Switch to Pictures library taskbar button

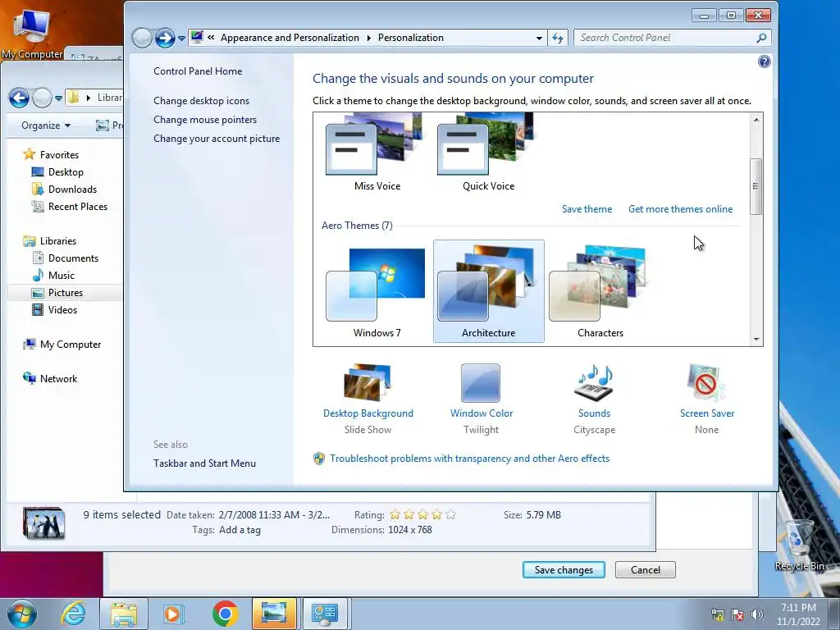pyautogui.click(x=274, y=614)
